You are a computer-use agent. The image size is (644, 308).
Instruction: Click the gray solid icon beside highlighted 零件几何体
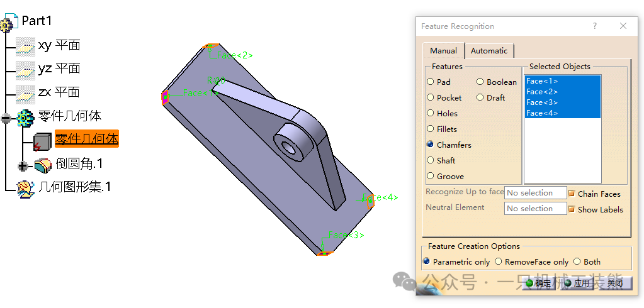42,141
